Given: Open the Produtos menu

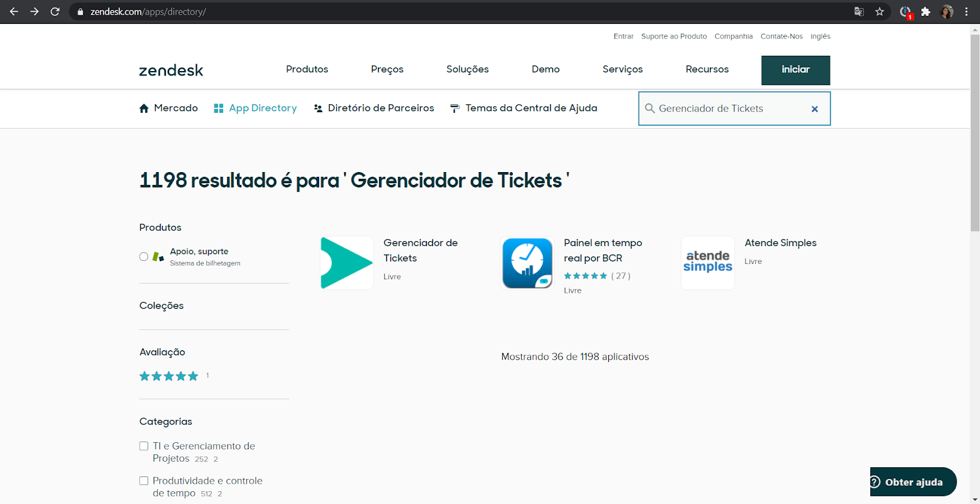Looking at the screenshot, I should point(307,69).
